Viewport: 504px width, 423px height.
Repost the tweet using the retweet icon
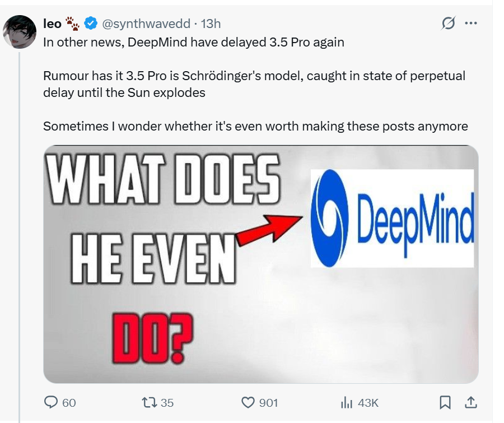pyautogui.click(x=150, y=402)
